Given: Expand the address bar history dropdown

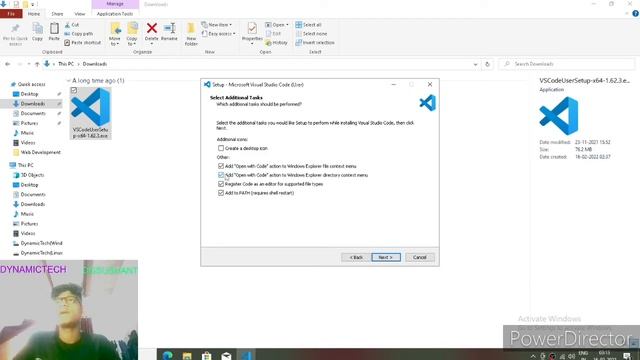Looking at the screenshot, I should 475,64.
